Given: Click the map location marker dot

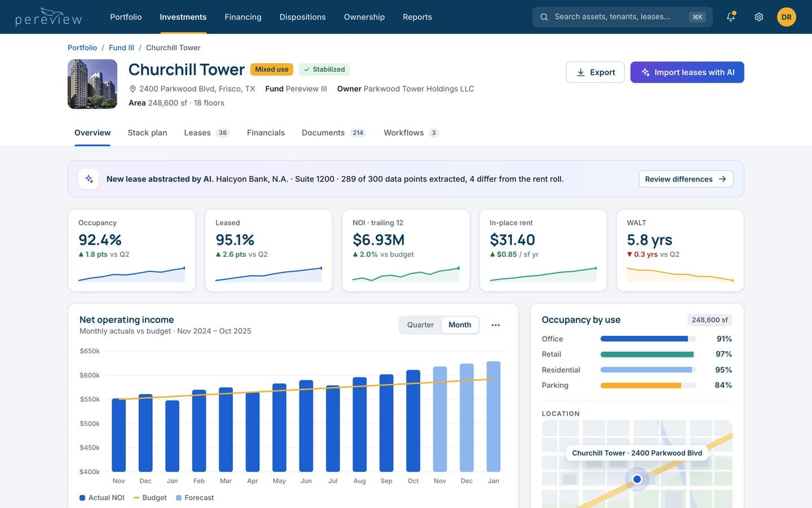Looking at the screenshot, I should [637, 479].
